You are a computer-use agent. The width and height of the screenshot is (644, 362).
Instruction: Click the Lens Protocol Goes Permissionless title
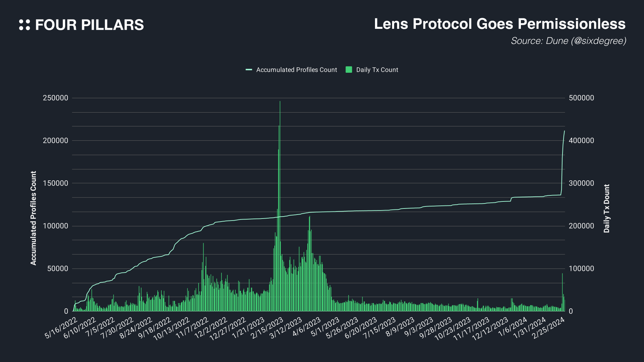(x=499, y=24)
